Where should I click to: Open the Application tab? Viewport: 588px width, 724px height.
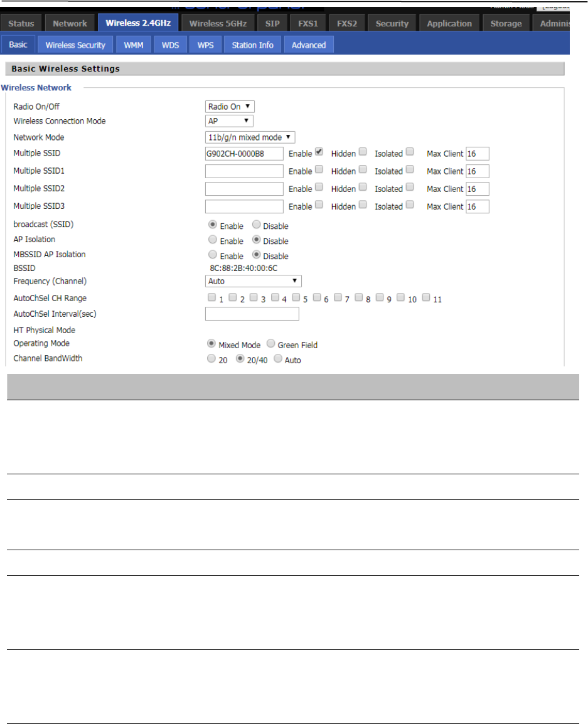449,23
